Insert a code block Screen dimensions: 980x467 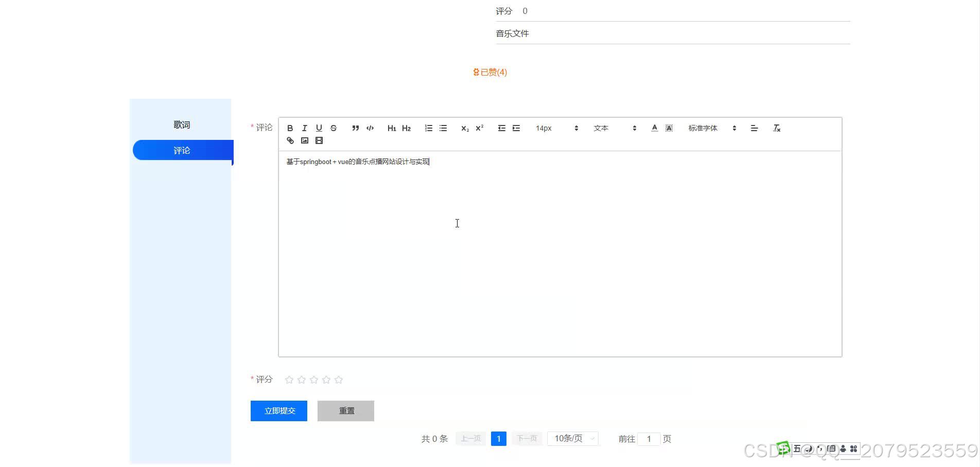pos(370,128)
